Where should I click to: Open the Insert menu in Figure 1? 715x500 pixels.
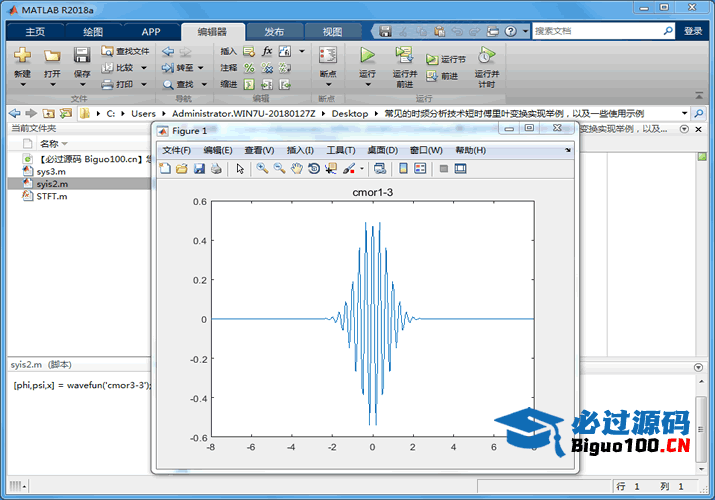click(x=300, y=150)
